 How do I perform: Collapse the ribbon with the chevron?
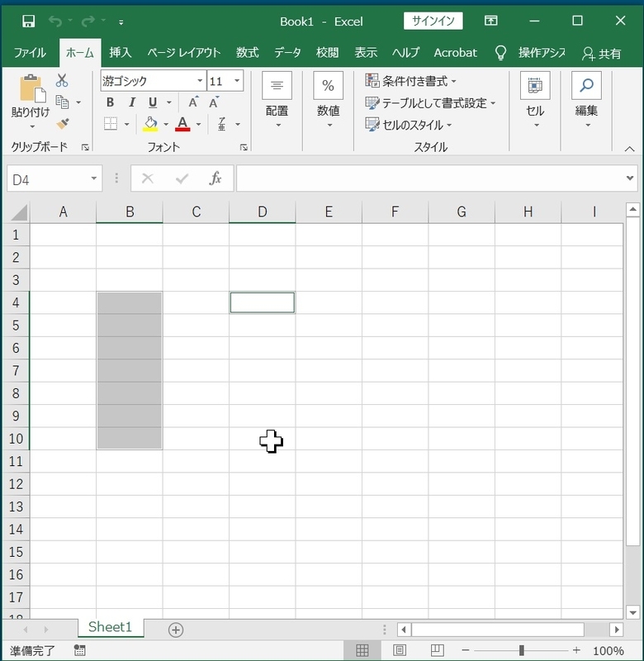pyautogui.click(x=629, y=149)
